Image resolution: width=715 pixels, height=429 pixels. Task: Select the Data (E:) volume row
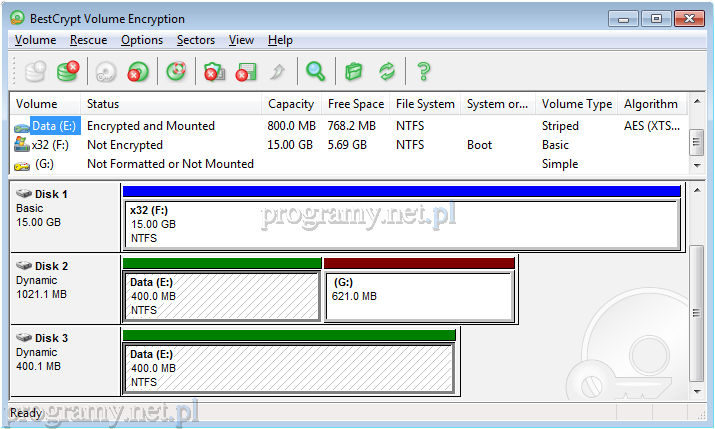click(53, 126)
